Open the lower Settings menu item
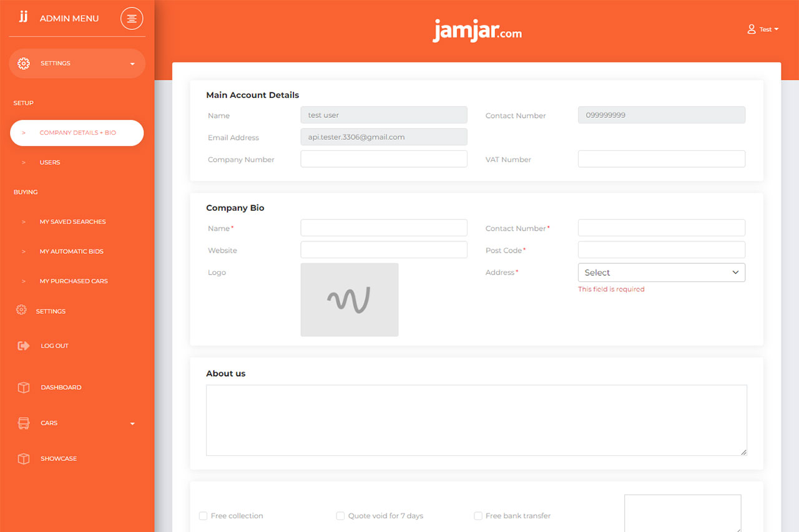The image size is (799, 532). click(51, 311)
